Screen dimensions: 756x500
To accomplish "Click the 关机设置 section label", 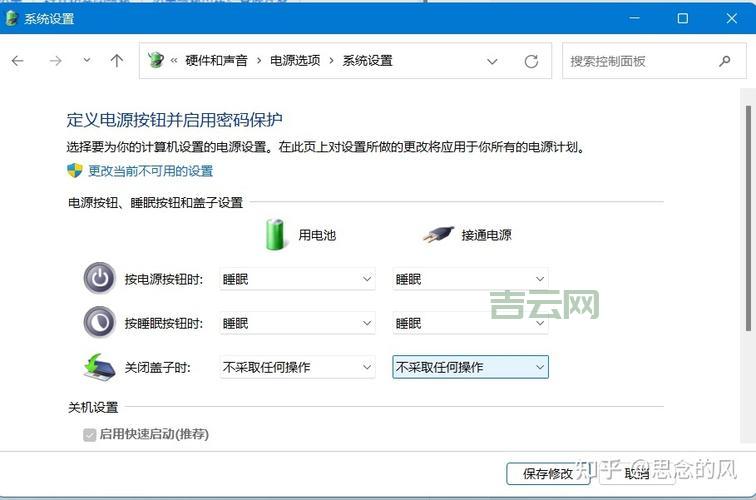I will [93, 407].
